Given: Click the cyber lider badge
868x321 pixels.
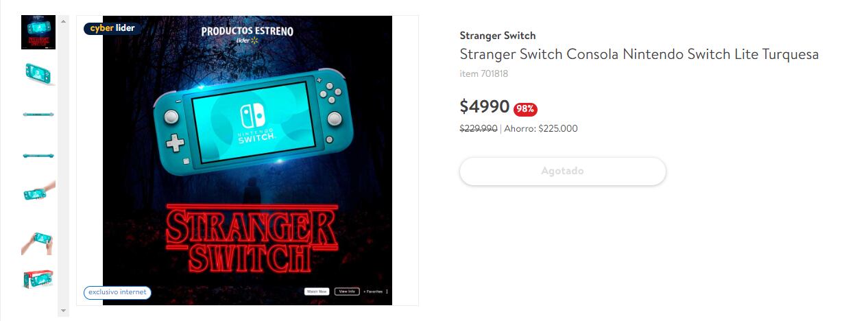Looking at the screenshot, I should coord(113,28).
